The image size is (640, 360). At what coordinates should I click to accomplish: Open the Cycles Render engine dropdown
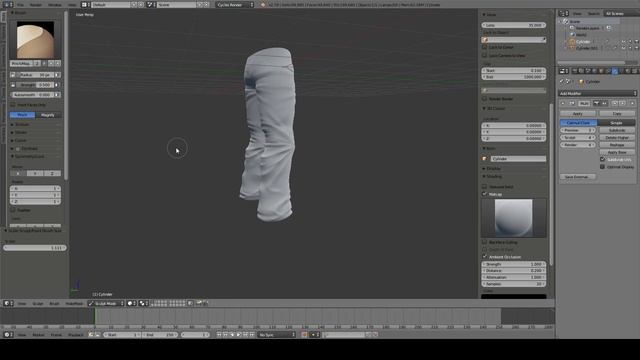pos(235,4)
